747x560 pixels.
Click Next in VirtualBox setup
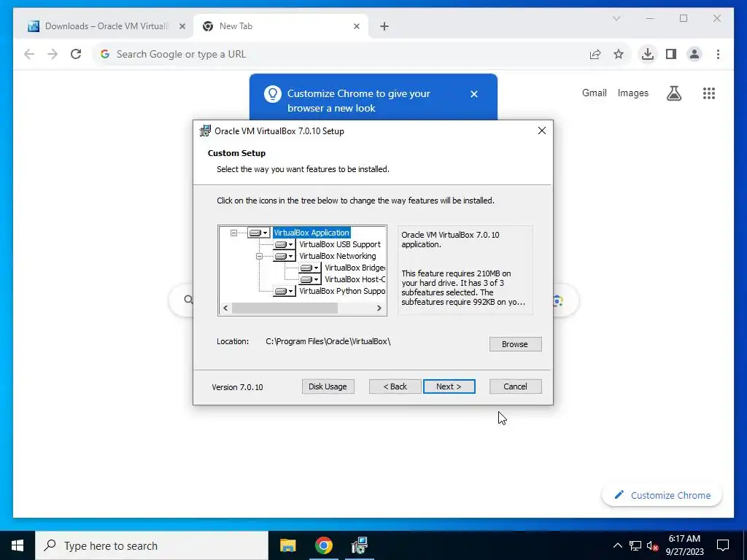pyautogui.click(x=449, y=386)
